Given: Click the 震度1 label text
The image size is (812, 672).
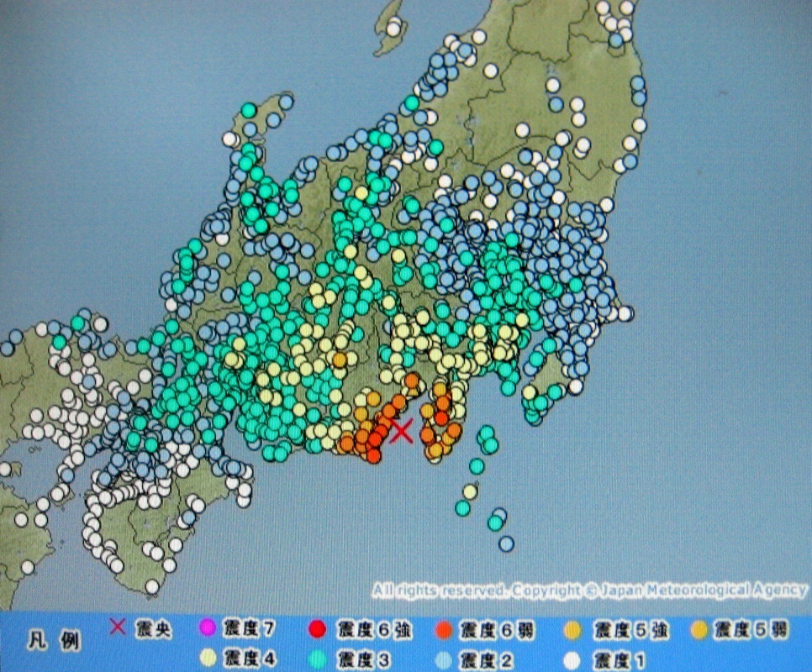Looking at the screenshot, I should [620, 660].
